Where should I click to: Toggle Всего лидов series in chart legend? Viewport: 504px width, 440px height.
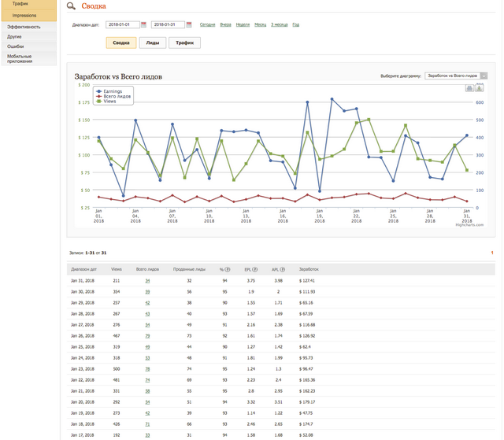click(x=118, y=96)
